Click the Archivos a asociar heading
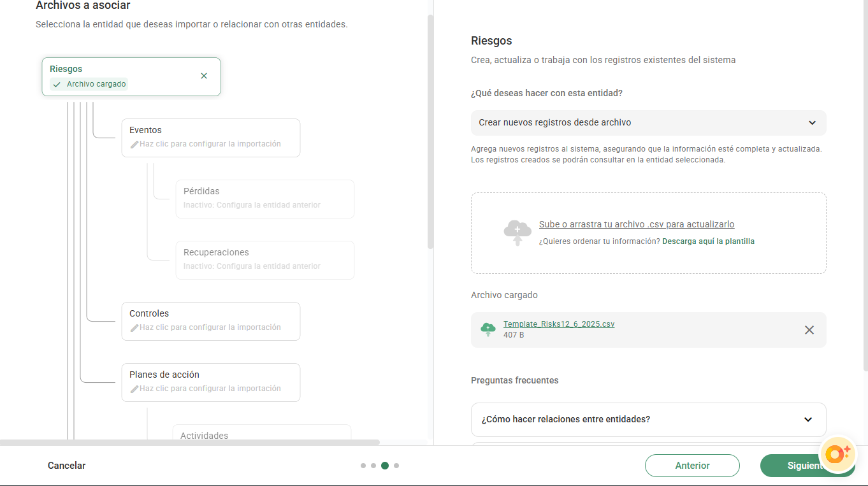868x486 pixels. click(83, 6)
